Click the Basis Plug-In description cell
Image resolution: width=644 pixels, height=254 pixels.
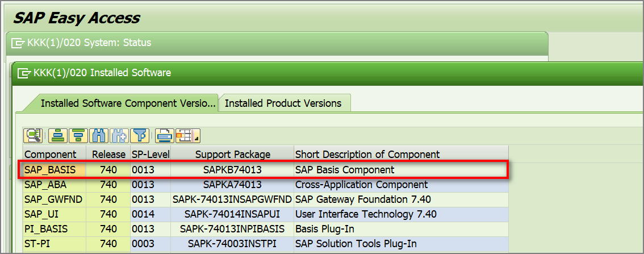[x=324, y=229]
